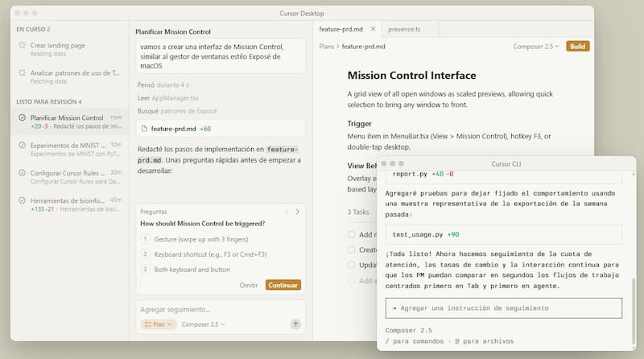Open the Plan mode dropdown
This screenshot has width=644, height=359.
pos(159,324)
